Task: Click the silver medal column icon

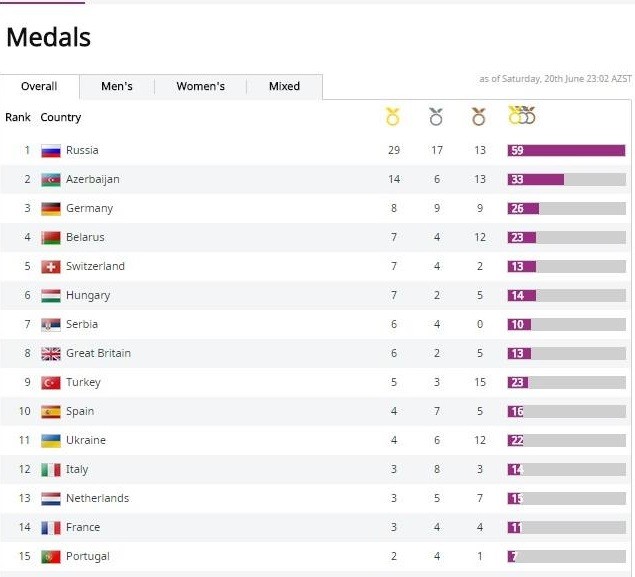Action: tap(436, 117)
